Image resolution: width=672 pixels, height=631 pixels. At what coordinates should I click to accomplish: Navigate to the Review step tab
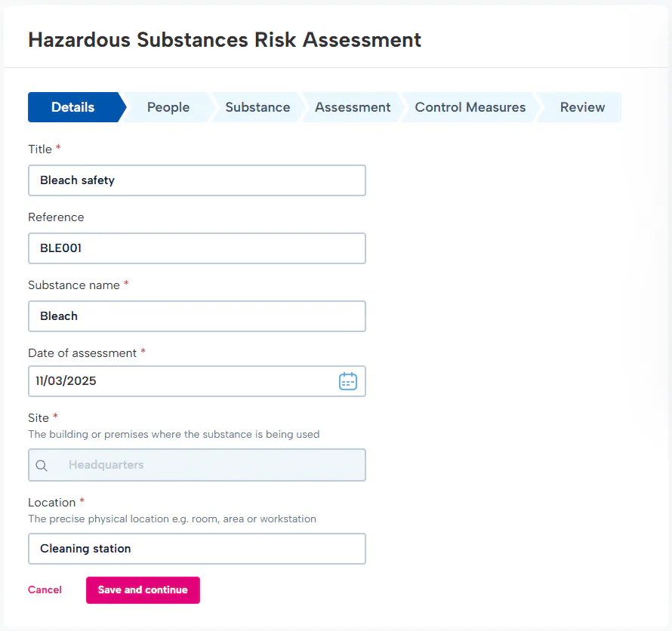click(x=582, y=107)
